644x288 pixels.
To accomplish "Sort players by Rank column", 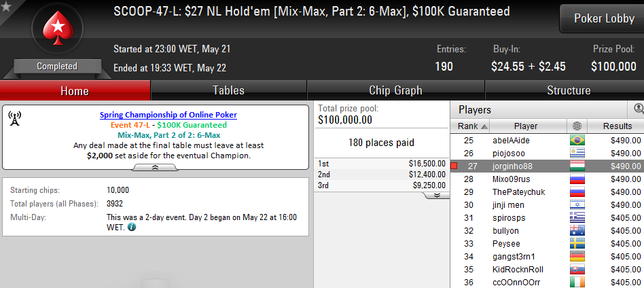I will [469, 126].
